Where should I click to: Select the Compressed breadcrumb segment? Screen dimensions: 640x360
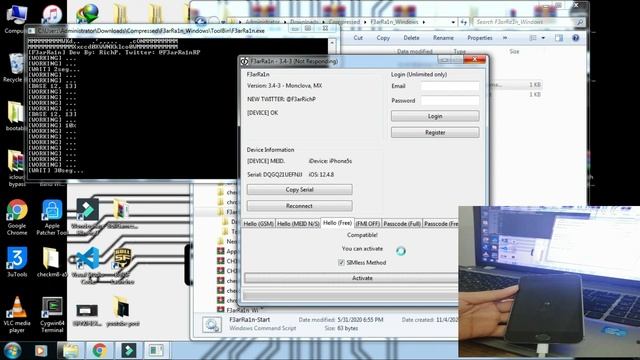pyautogui.click(x=344, y=22)
